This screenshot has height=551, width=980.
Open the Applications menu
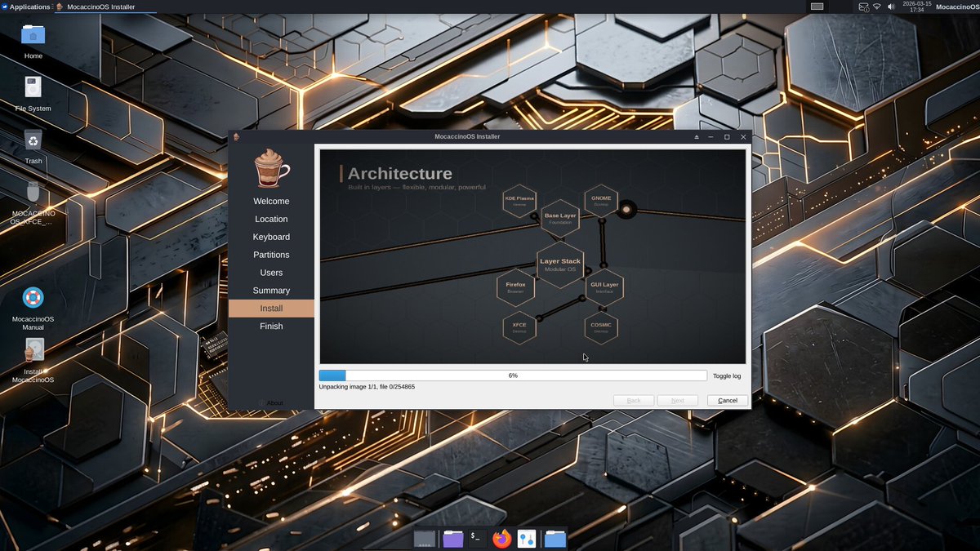[26, 7]
